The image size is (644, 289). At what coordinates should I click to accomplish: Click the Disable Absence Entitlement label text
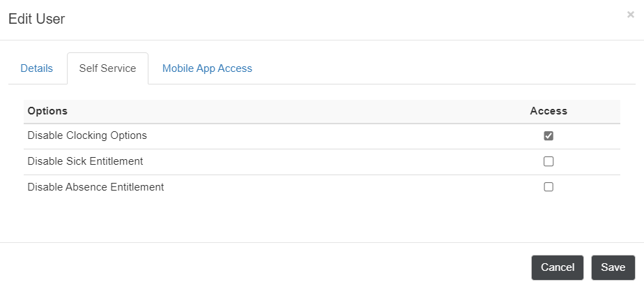coord(95,187)
